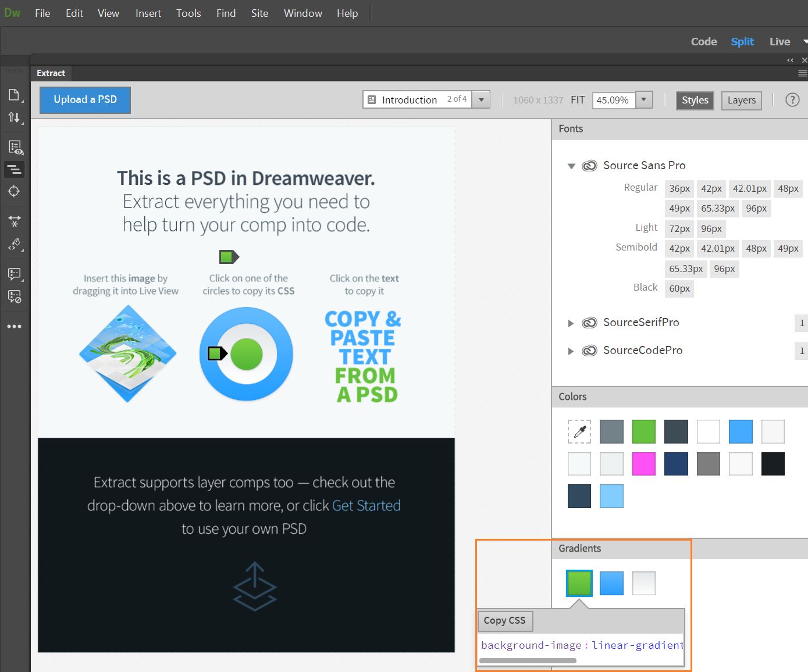This screenshot has width=808, height=672.
Task: Open the View menu
Action: (x=108, y=13)
